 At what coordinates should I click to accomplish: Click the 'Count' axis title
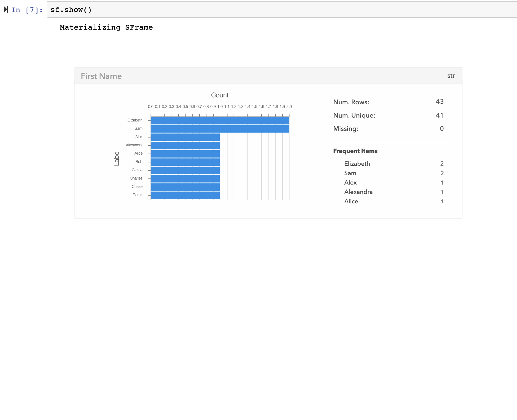[x=220, y=95]
